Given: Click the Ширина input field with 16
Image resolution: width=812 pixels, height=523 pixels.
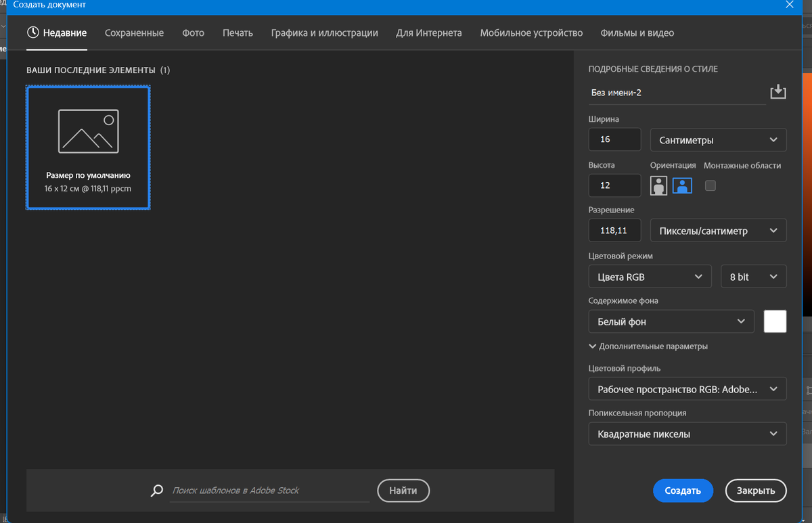Looking at the screenshot, I should [614, 139].
